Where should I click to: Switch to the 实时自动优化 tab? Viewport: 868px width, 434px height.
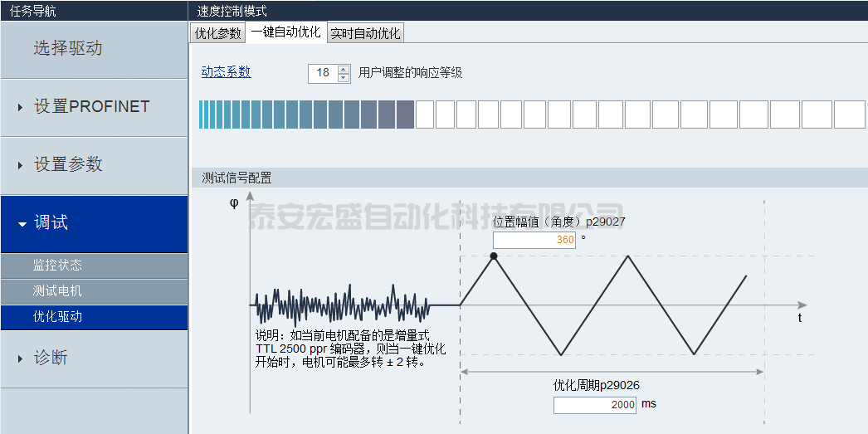click(x=365, y=33)
